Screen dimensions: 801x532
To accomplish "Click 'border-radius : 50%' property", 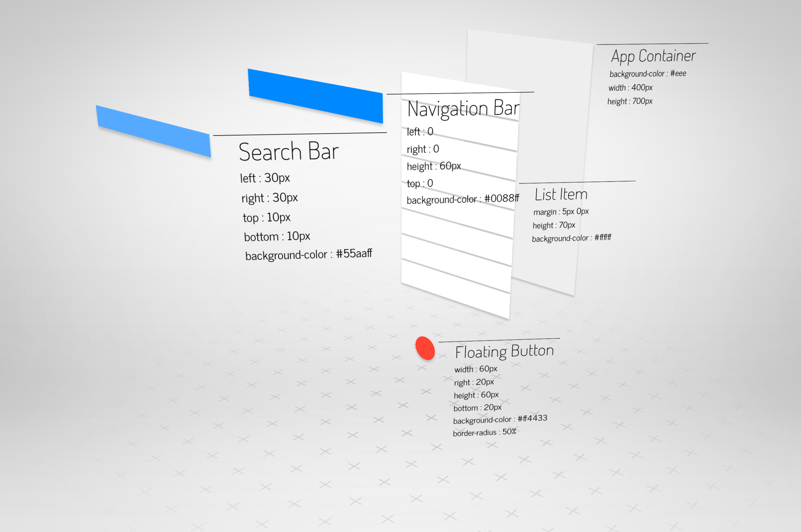I will (484, 432).
